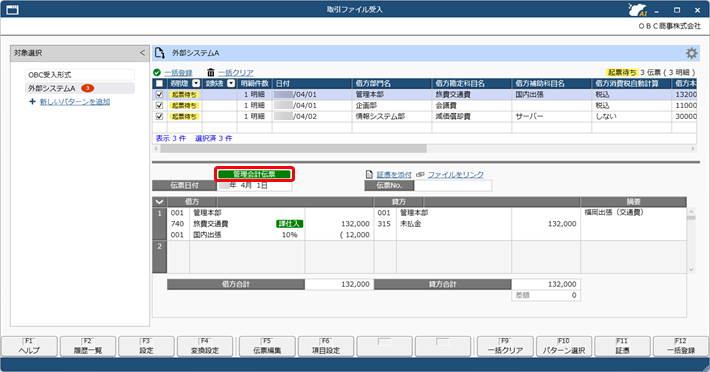Screen dimensions: 710x372
Task: Uncheck the row checkbox for 情報システム部
Action: coord(159,116)
